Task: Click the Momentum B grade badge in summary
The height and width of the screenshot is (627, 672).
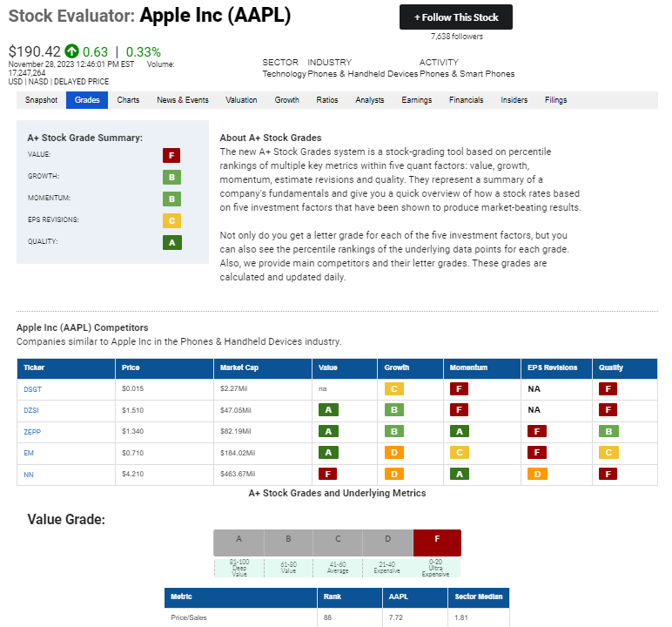Action: [x=171, y=199]
